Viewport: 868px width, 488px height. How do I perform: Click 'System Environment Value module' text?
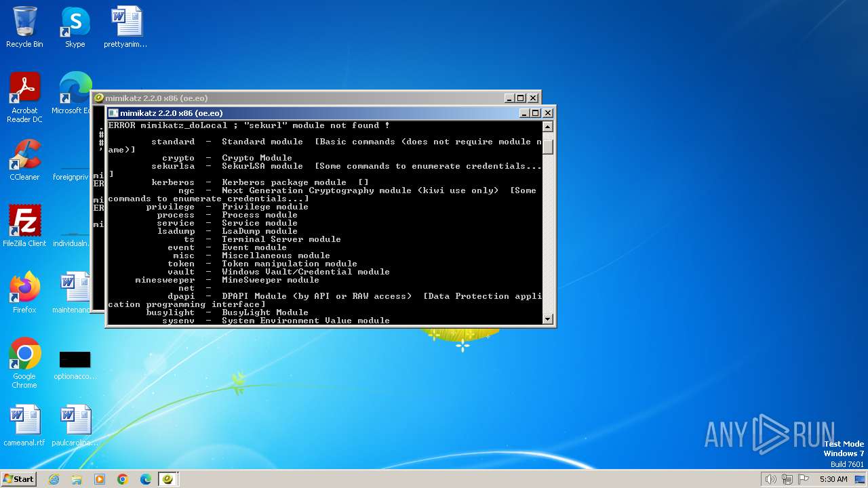point(306,321)
